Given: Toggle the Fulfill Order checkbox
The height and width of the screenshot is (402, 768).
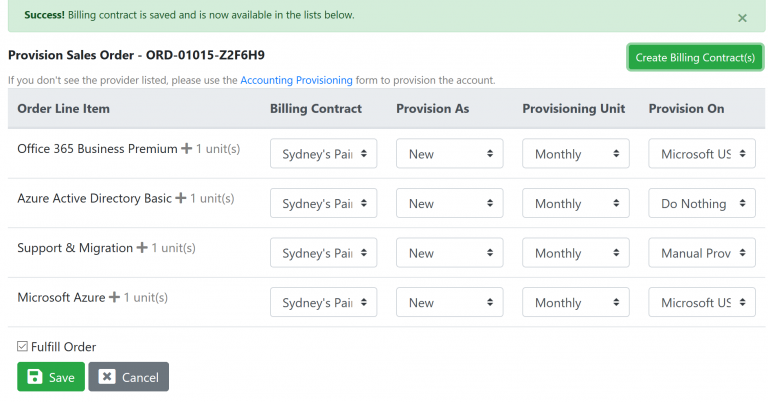Looking at the screenshot, I should 23,347.
